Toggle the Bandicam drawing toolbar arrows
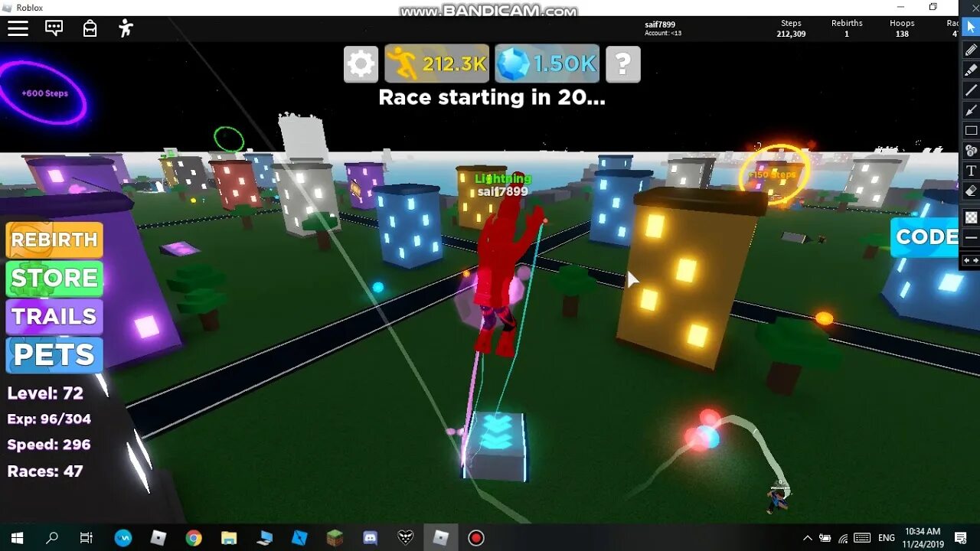 click(x=971, y=261)
